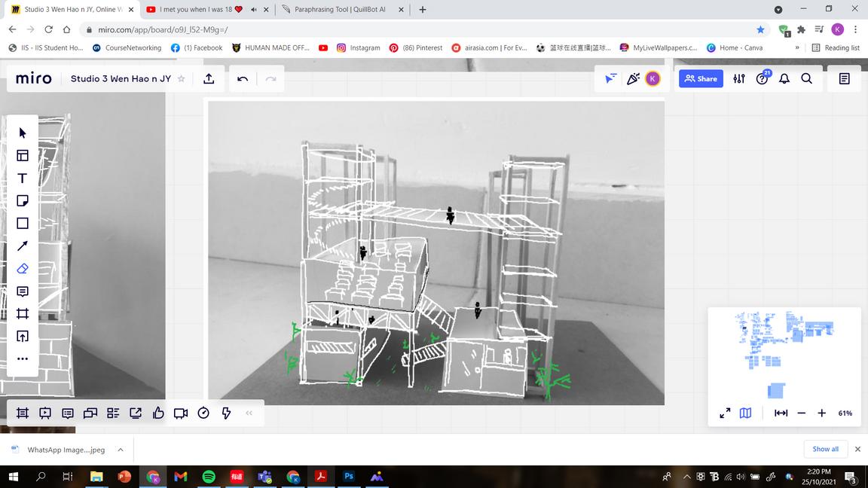Mute the YouTube tab audio
868x488 pixels.
(x=253, y=9)
